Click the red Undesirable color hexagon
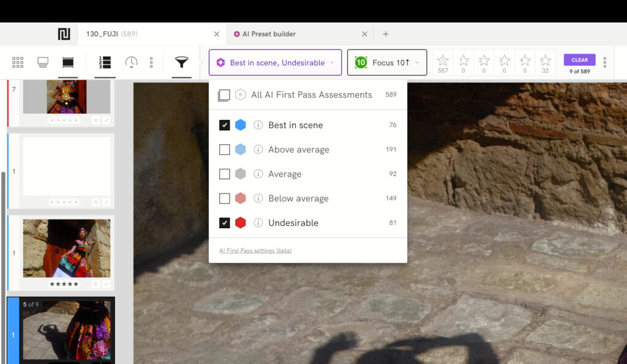Viewport: 627px width, 364px height. 241,223
